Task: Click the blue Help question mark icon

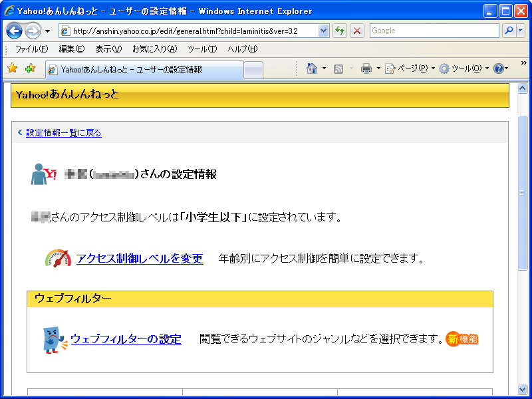Action: coord(498,69)
